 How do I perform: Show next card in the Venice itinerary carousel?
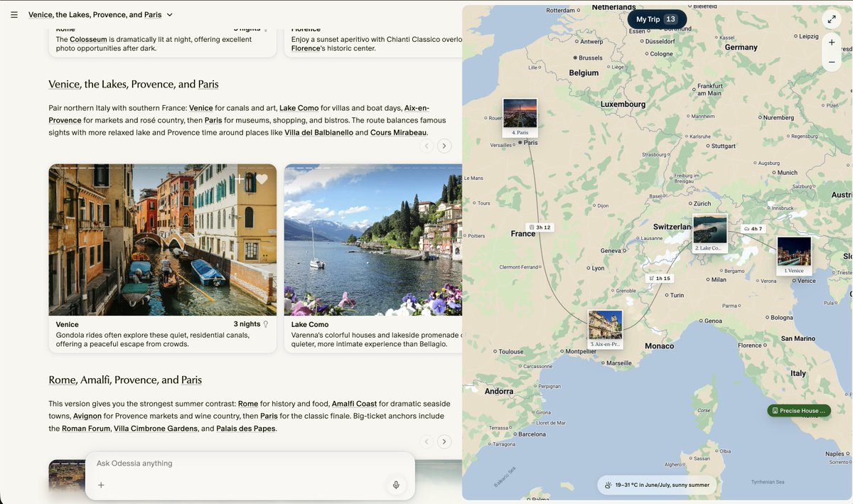444,146
